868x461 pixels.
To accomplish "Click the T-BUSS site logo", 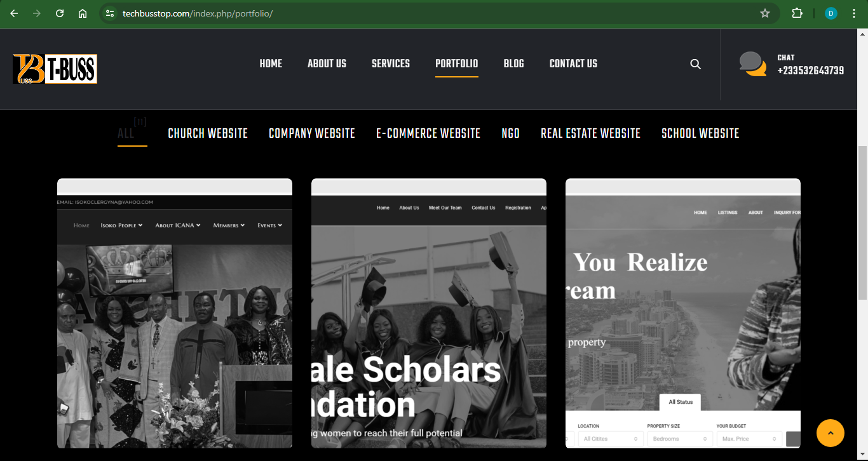I will tap(55, 69).
